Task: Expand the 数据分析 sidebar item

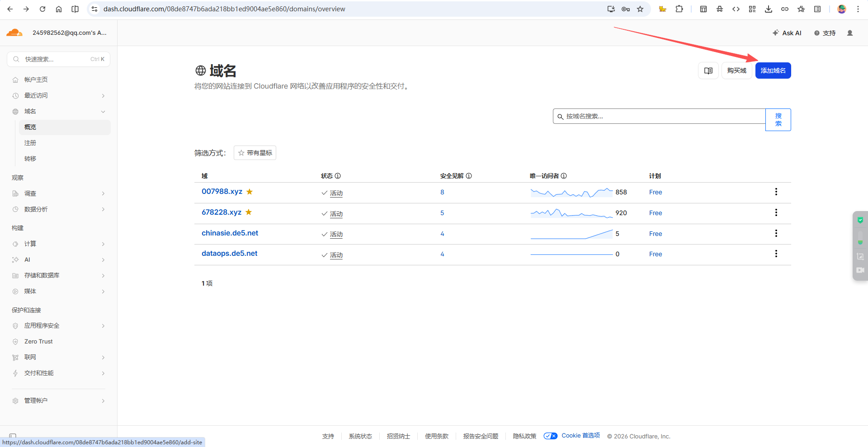Action: point(59,209)
